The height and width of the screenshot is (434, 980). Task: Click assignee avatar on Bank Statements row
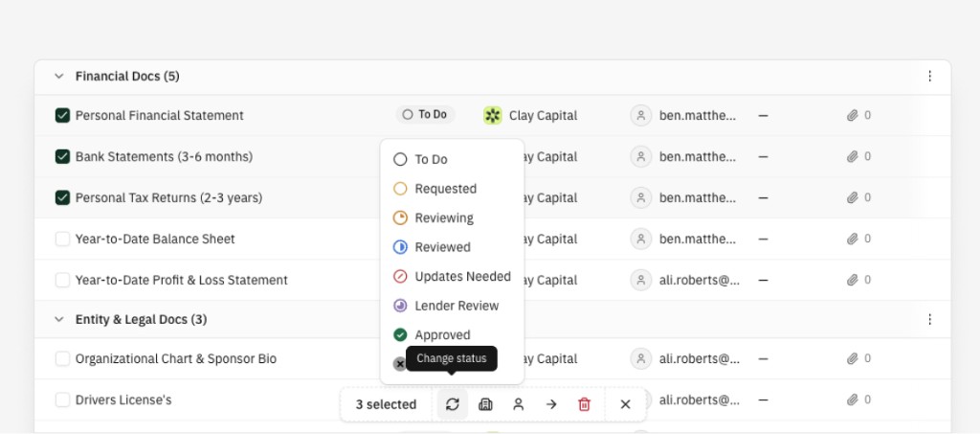641,156
